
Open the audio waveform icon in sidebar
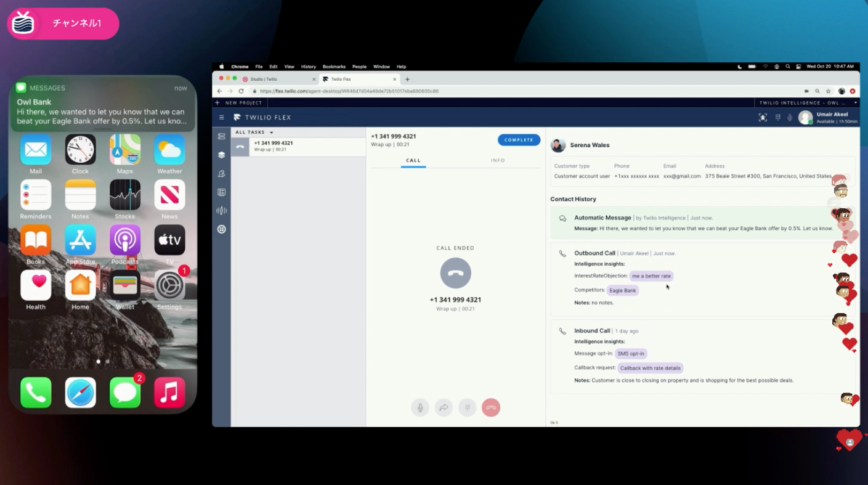(222, 211)
